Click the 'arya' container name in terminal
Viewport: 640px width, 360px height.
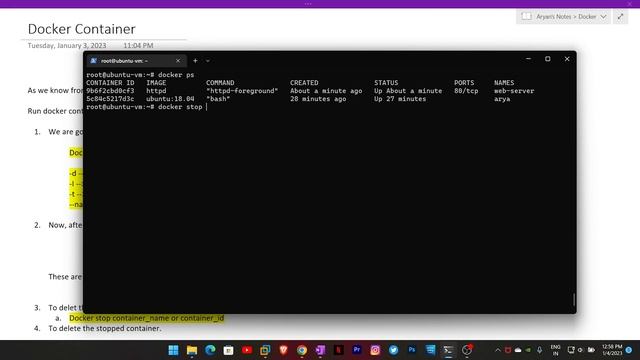tap(502, 99)
